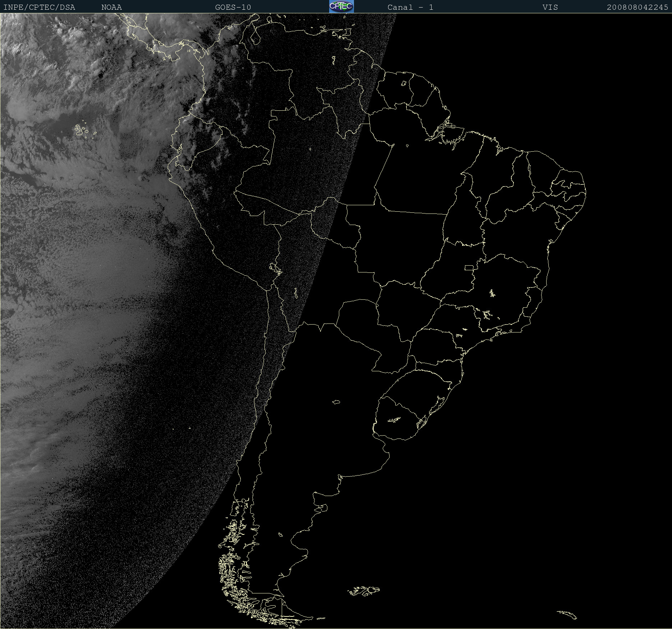
Task: Select the GOES-10 satellite label
Action: (x=233, y=7)
